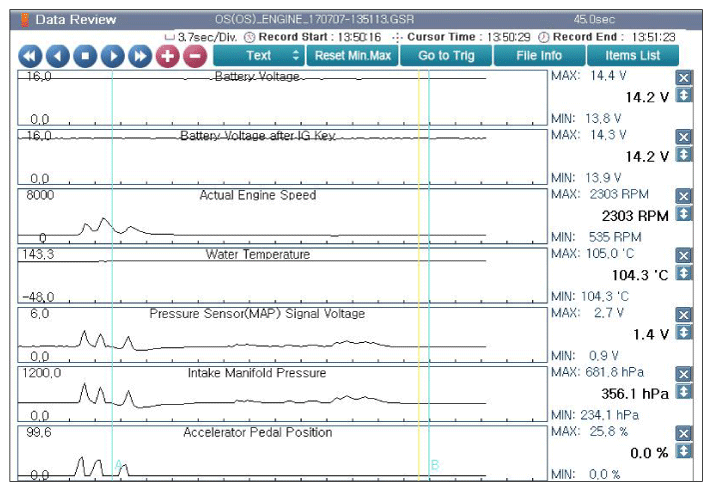Open the Text display mode dropdown
The width and height of the screenshot is (712, 491).
pyautogui.click(x=259, y=56)
